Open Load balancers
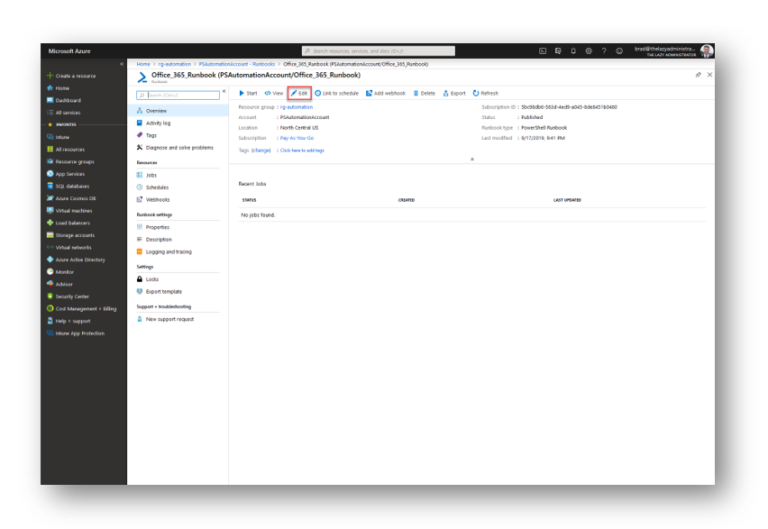This screenshot has width=768, height=529. pos(69,223)
